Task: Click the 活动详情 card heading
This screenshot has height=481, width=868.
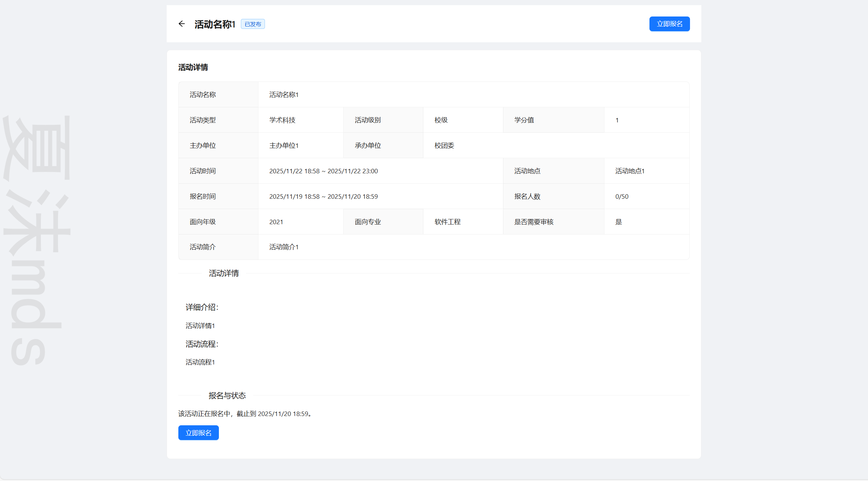Action: point(193,67)
